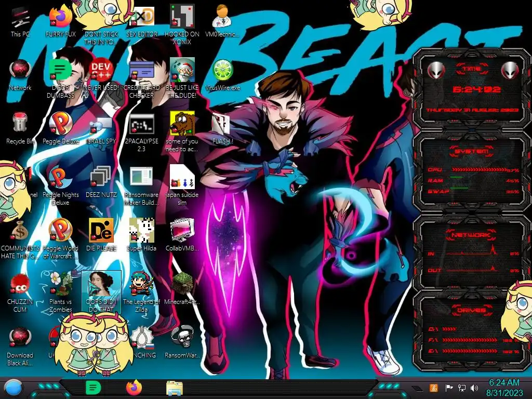Click the CPU usage bar in System widget
The width and height of the screenshot is (532, 399).
478,170
